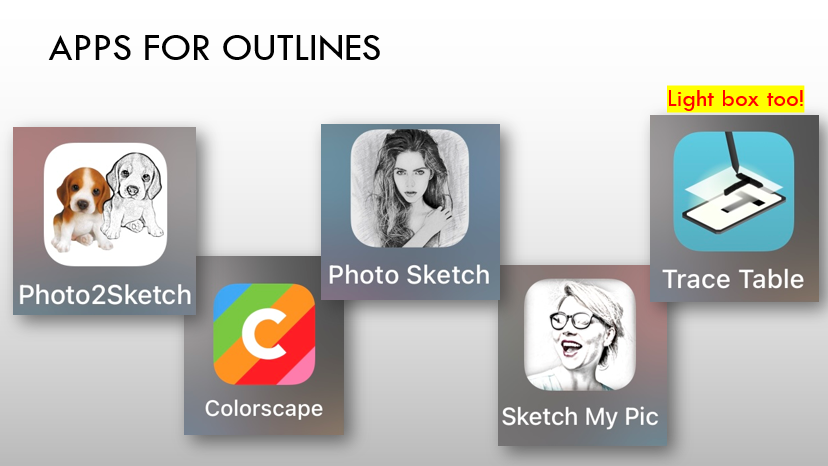The image size is (828, 466).
Task: Click the yellow 'Light box too!' callout
Action: click(736, 99)
